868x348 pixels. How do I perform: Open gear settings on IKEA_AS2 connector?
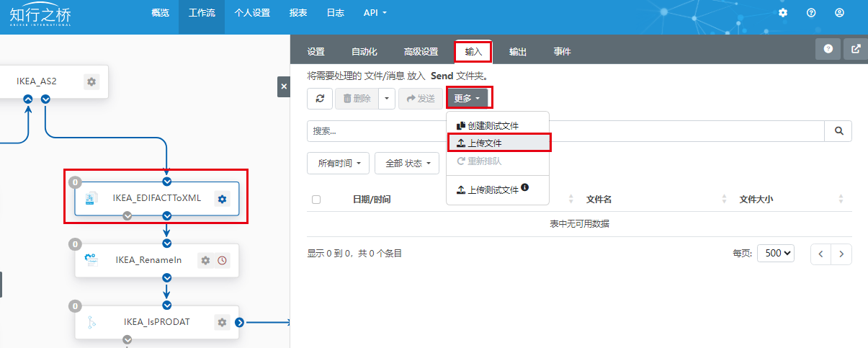click(91, 82)
